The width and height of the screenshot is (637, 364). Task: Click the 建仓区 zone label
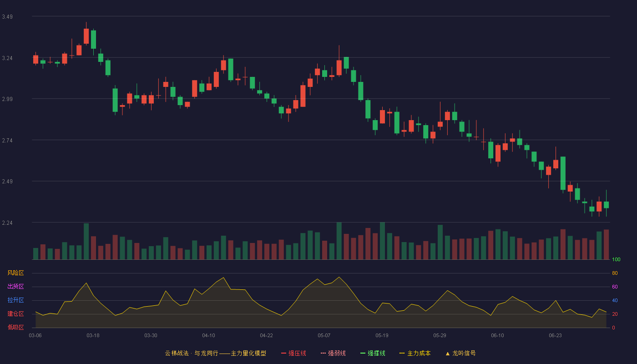point(15,314)
